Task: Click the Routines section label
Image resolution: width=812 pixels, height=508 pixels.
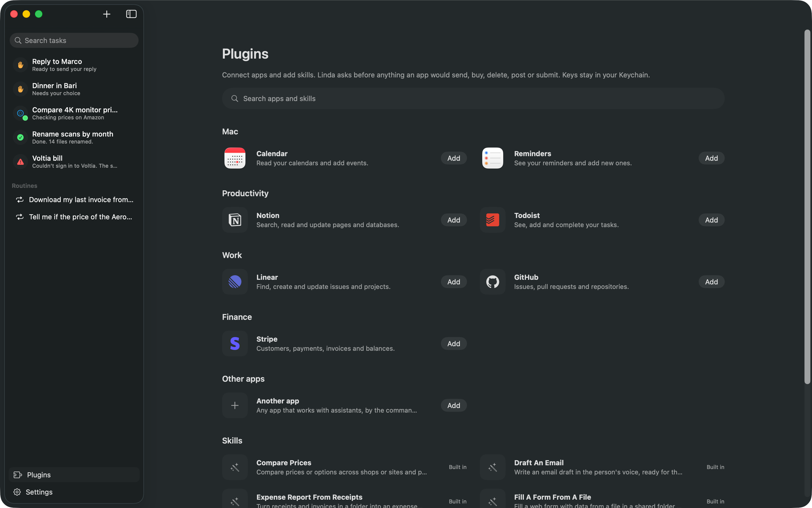Action: (24, 186)
